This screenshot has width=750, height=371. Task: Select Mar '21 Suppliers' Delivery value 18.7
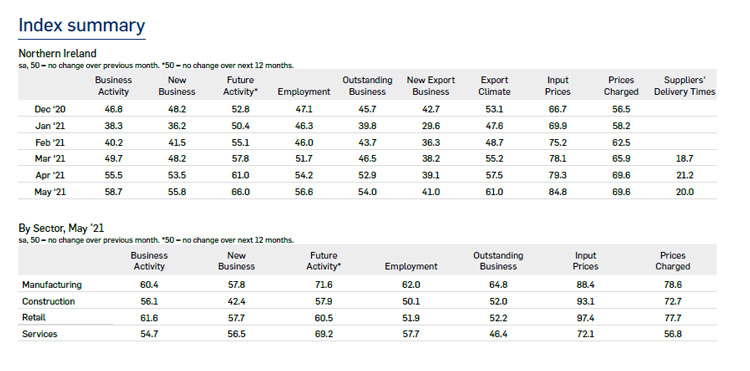coord(684,159)
